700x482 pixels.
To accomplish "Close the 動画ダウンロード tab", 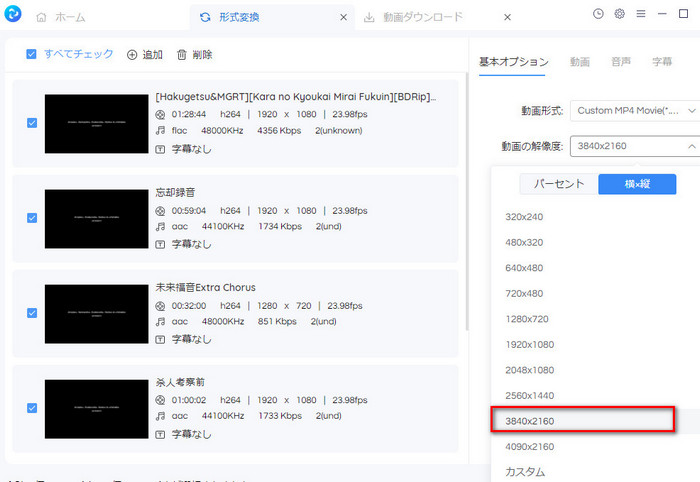I will tap(507, 17).
